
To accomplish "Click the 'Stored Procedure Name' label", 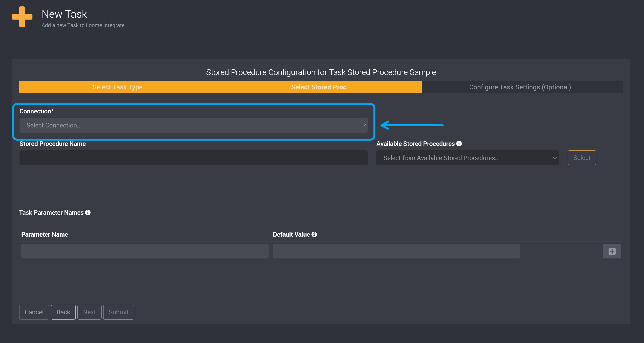I will [53, 144].
